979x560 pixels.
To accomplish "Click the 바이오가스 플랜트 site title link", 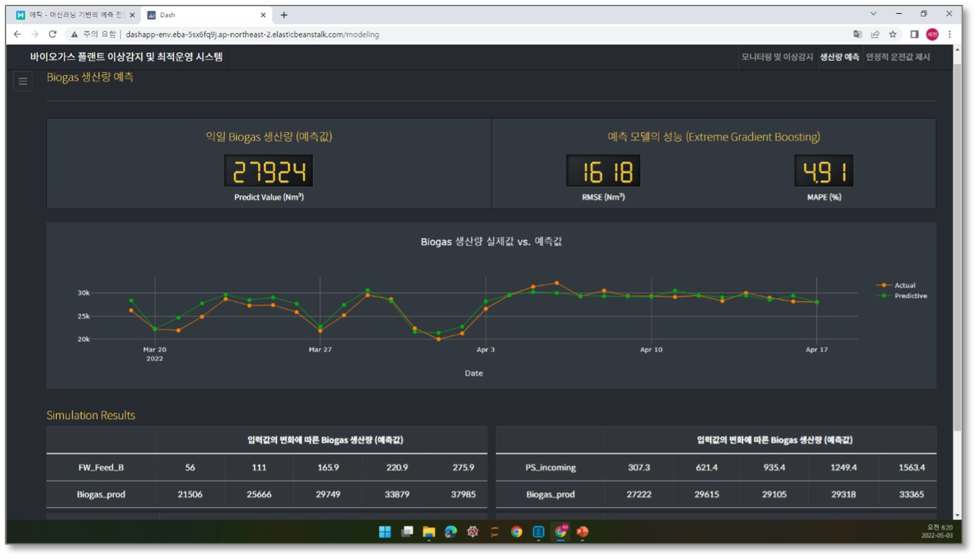I will pos(127,57).
